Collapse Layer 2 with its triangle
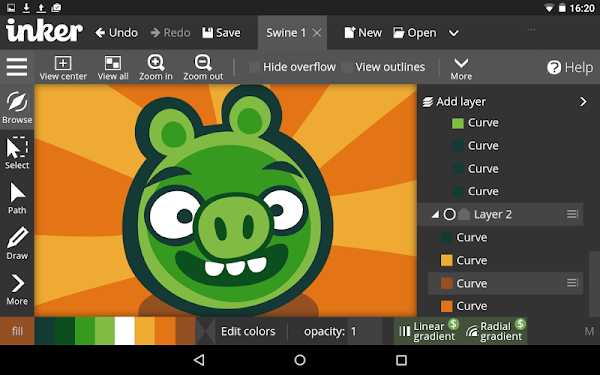This screenshot has width=600, height=375. click(435, 215)
